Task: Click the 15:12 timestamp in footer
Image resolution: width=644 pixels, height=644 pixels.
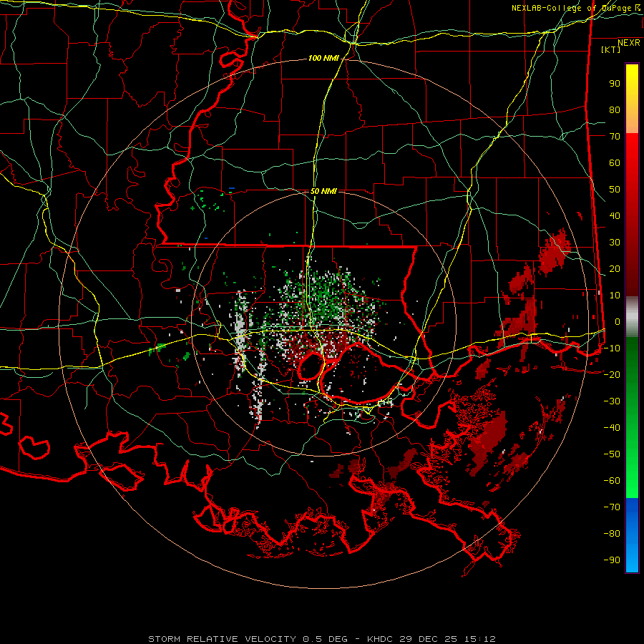Action: click(480, 639)
